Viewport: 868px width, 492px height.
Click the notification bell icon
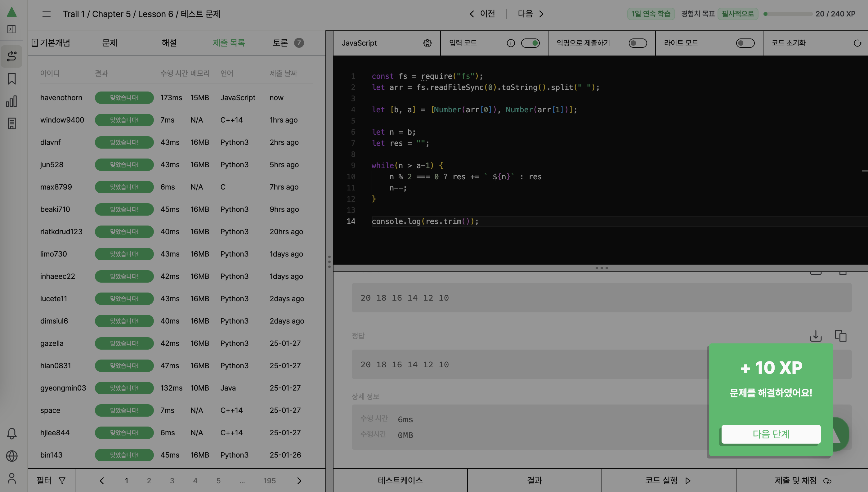11,434
